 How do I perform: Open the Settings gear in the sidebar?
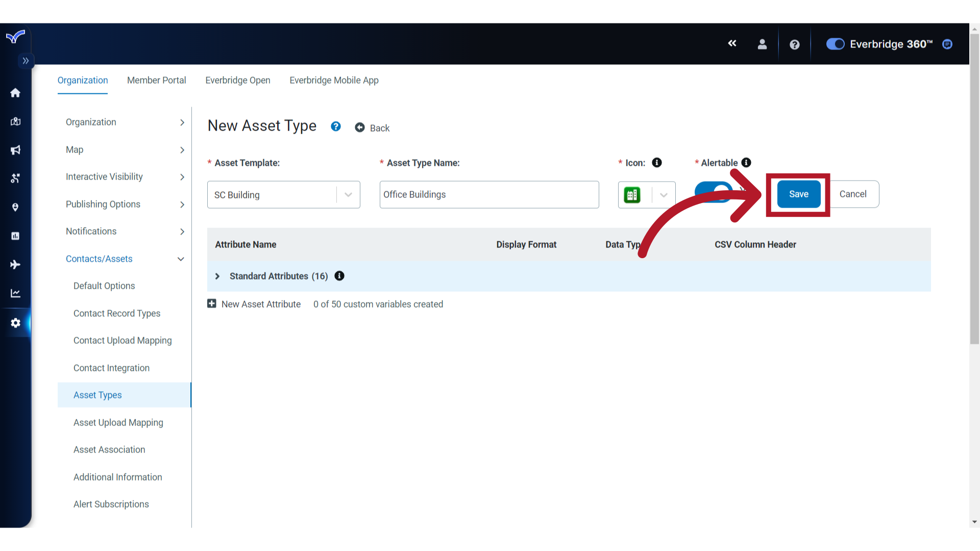point(15,323)
